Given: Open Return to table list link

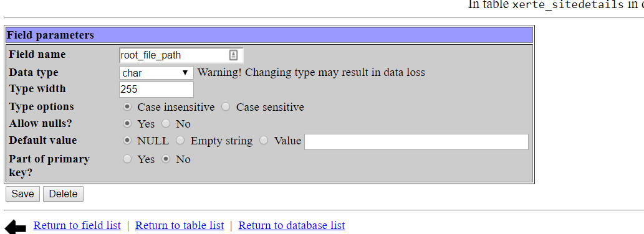Looking at the screenshot, I should 180,225.
